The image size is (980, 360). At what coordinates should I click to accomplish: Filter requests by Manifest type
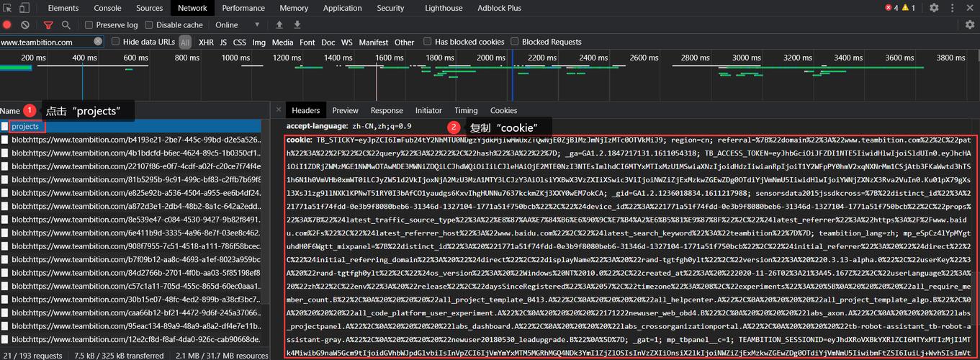pos(374,42)
